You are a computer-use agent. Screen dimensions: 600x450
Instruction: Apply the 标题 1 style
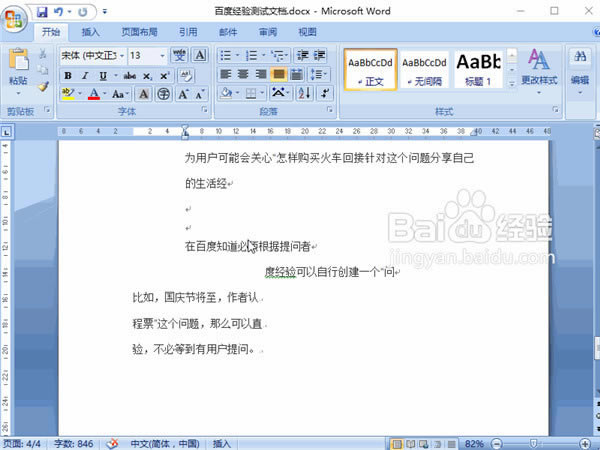(478, 70)
